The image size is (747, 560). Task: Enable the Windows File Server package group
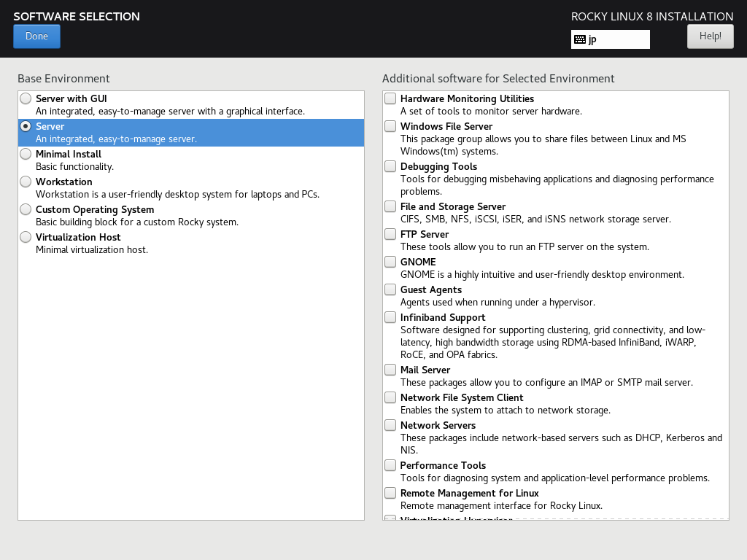(390, 125)
